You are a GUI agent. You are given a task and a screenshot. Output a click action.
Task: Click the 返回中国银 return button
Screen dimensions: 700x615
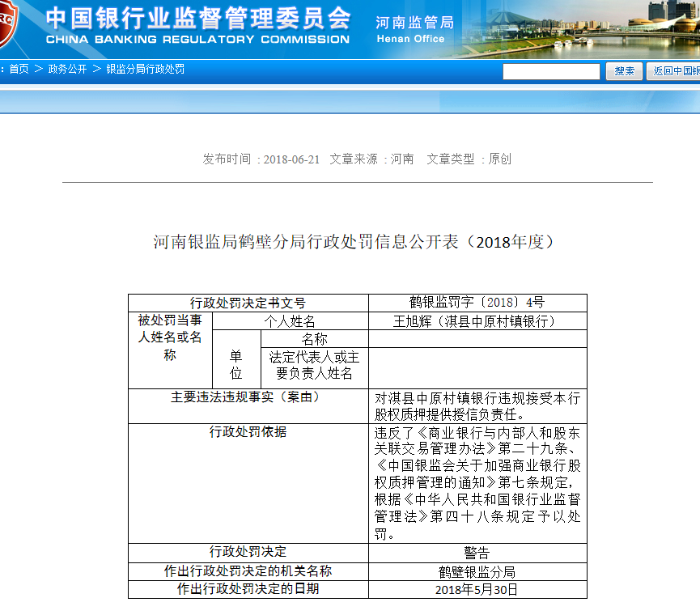coord(673,71)
